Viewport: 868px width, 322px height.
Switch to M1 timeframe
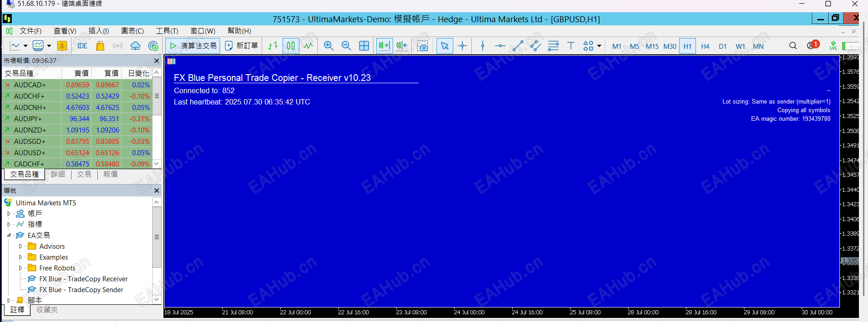coord(617,46)
